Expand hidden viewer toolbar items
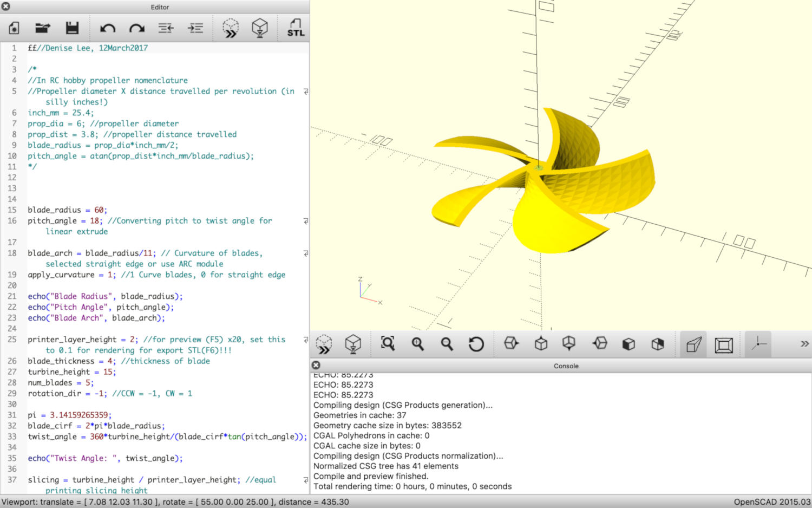The image size is (812, 508). (x=804, y=344)
